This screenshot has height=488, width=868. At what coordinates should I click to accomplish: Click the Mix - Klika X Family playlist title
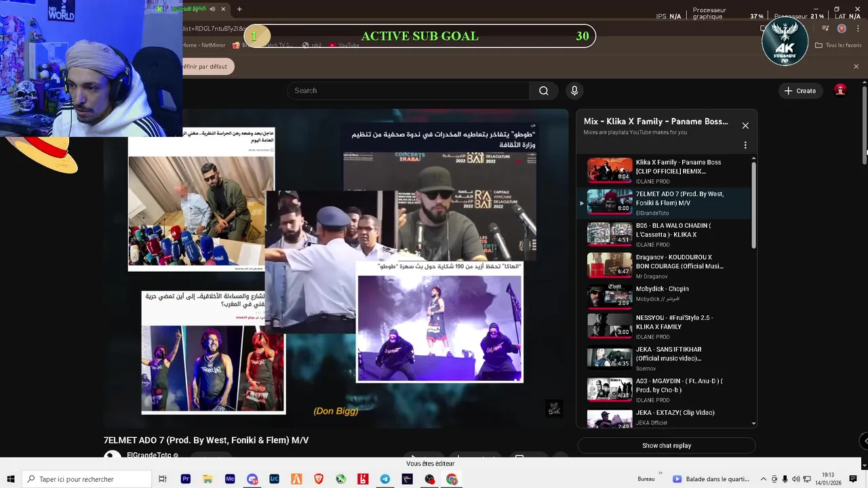(656, 121)
